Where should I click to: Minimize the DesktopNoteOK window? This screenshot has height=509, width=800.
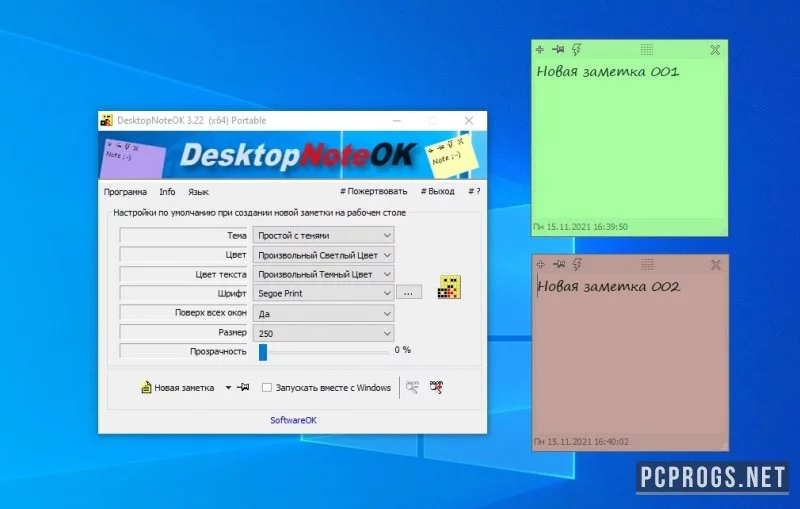396,120
